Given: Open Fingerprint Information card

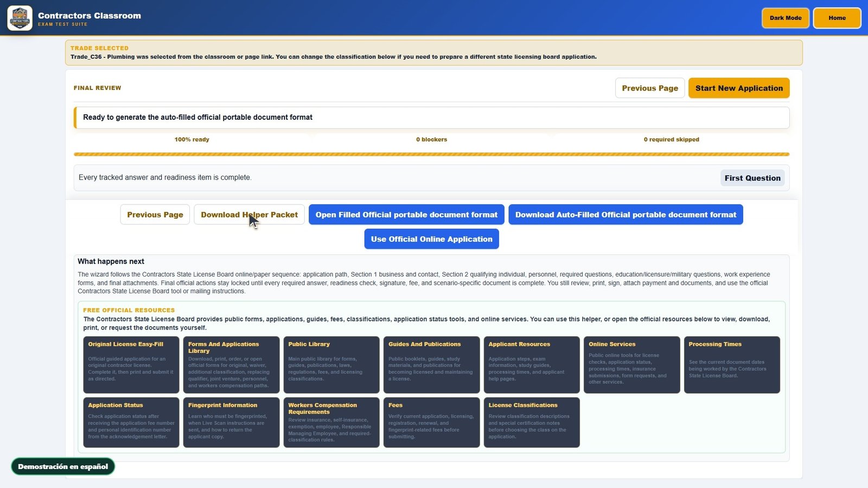Looking at the screenshot, I should click(231, 422).
